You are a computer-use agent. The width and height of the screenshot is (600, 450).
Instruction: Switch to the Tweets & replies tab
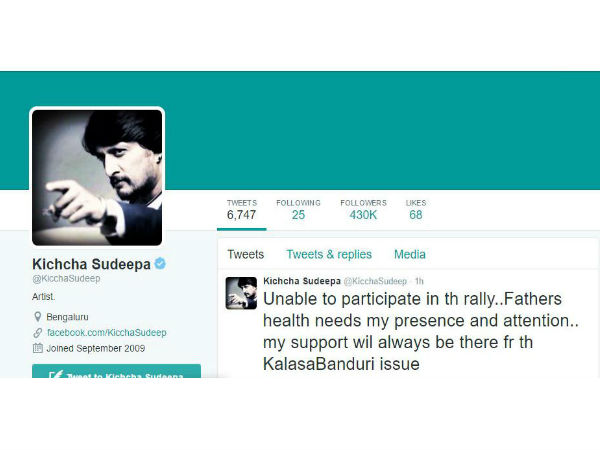coord(329,254)
